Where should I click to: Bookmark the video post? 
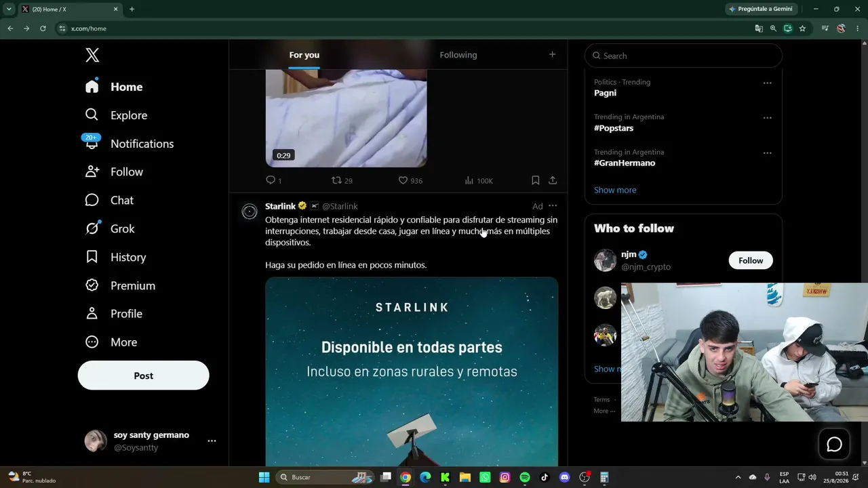tap(536, 180)
